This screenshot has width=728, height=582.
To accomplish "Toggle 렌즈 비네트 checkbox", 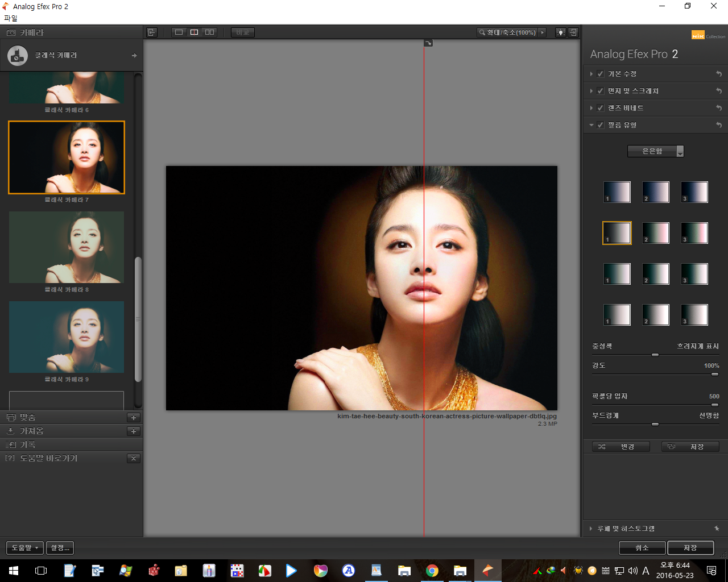I will coord(600,108).
